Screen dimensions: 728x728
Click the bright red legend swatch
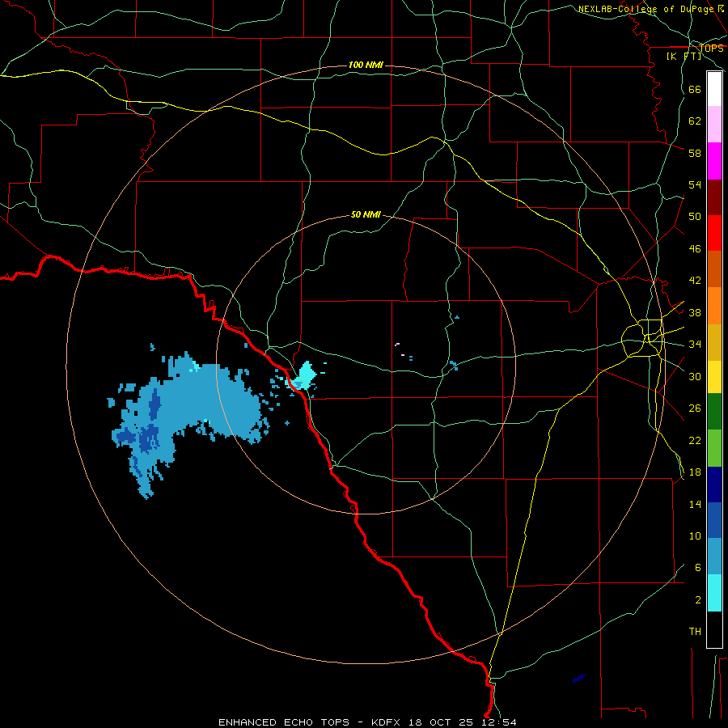[714, 233]
